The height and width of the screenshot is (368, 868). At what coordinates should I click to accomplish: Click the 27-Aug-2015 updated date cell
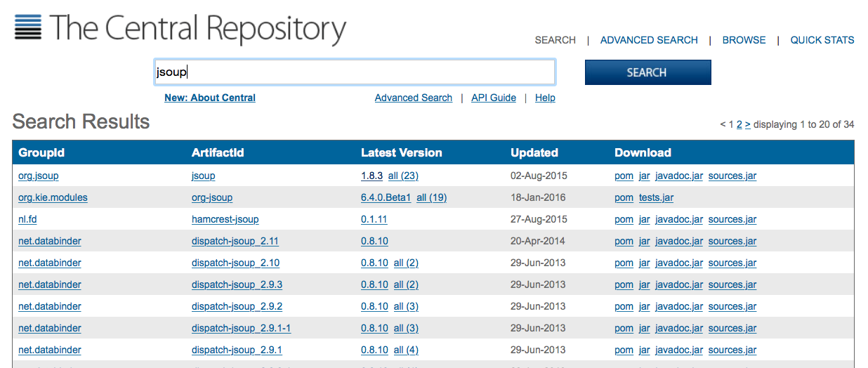pyautogui.click(x=539, y=219)
